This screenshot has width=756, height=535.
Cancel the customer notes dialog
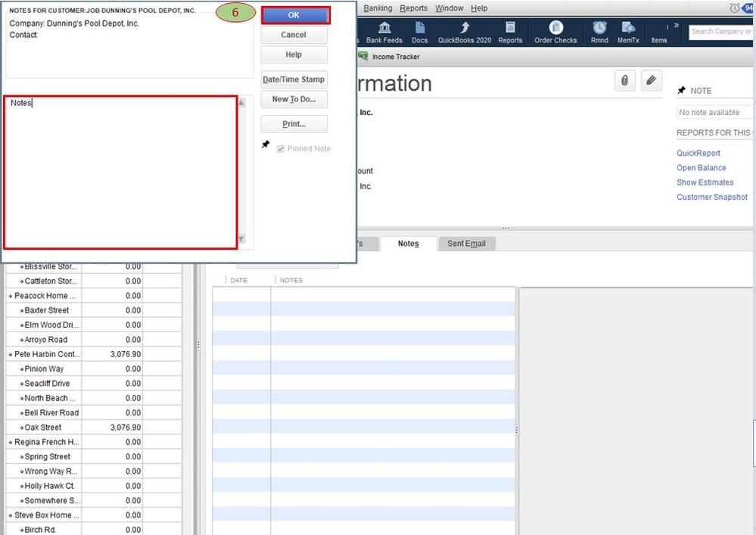[x=294, y=35]
